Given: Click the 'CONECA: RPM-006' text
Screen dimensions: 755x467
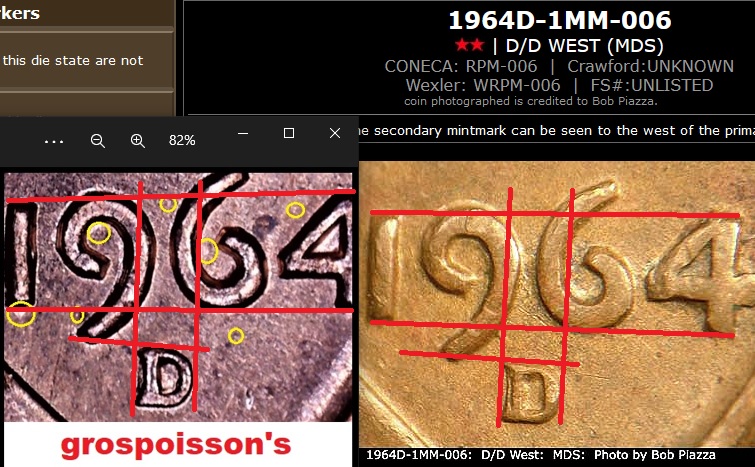Looking at the screenshot, I should pos(461,66).
